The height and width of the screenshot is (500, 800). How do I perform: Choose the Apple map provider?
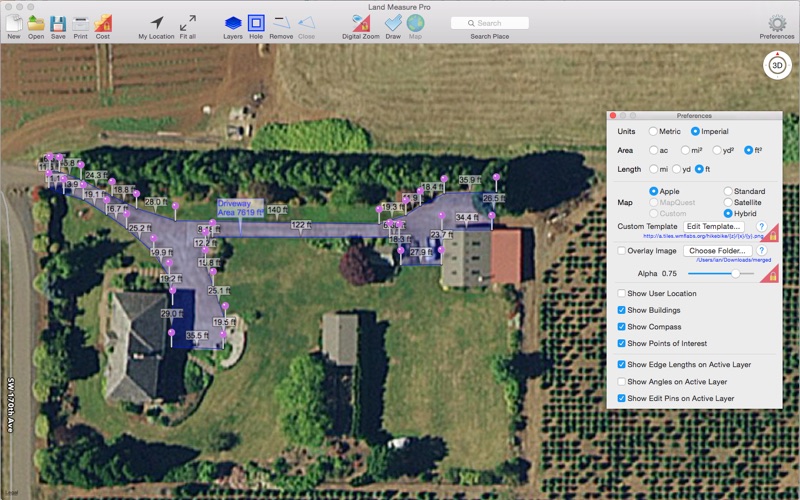pyautogui.click(x=653, y=191)
